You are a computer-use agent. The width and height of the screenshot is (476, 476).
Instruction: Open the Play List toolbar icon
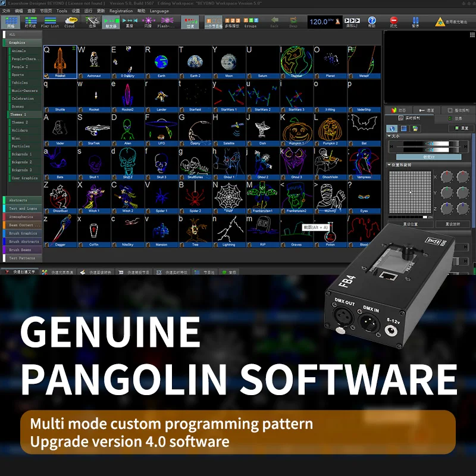pyautogui.click(x=50, y=22)
